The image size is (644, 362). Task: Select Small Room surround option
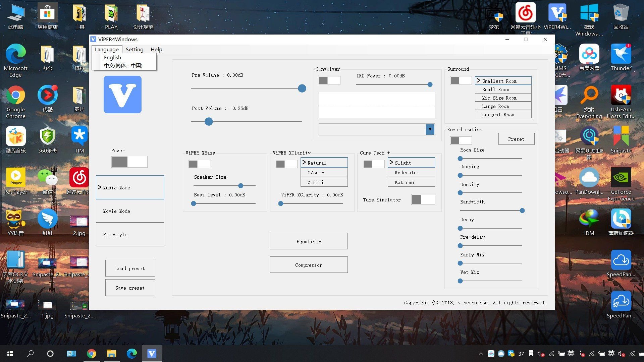pyautogui.click(x=503, y=89)
